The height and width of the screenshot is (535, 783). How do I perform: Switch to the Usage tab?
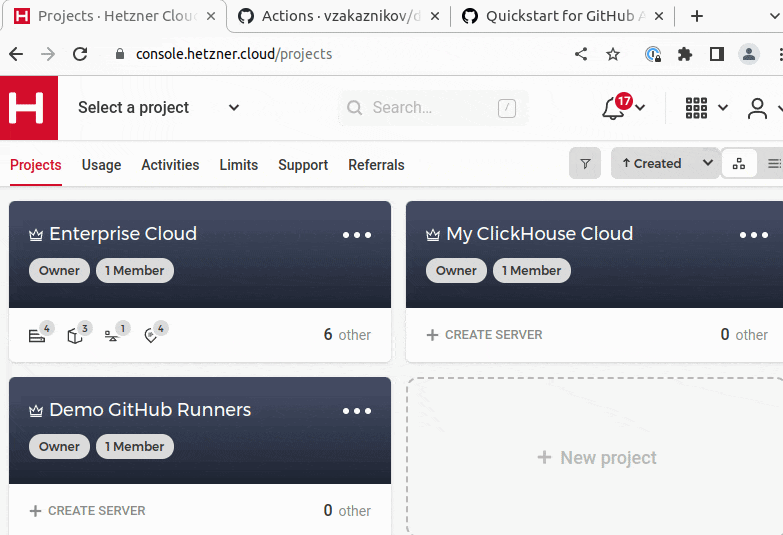tap(101, 165)
